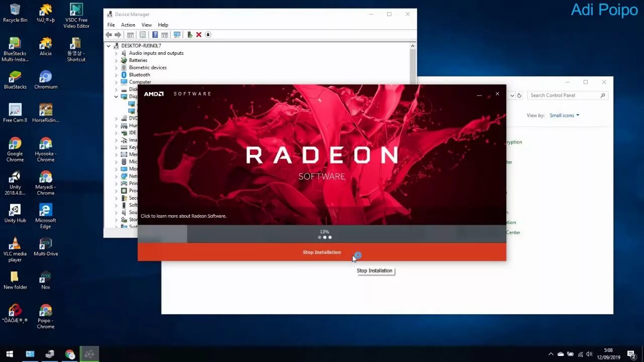Select the Unity 2018.4.8 desktop icon
Viewport: 644px width, 362px height.
(x=15, y=183)
